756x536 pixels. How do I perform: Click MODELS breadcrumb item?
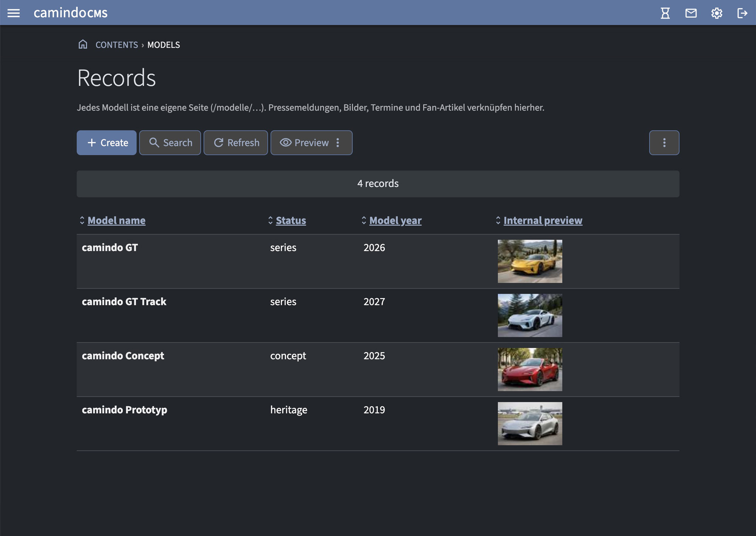[164, 45]
